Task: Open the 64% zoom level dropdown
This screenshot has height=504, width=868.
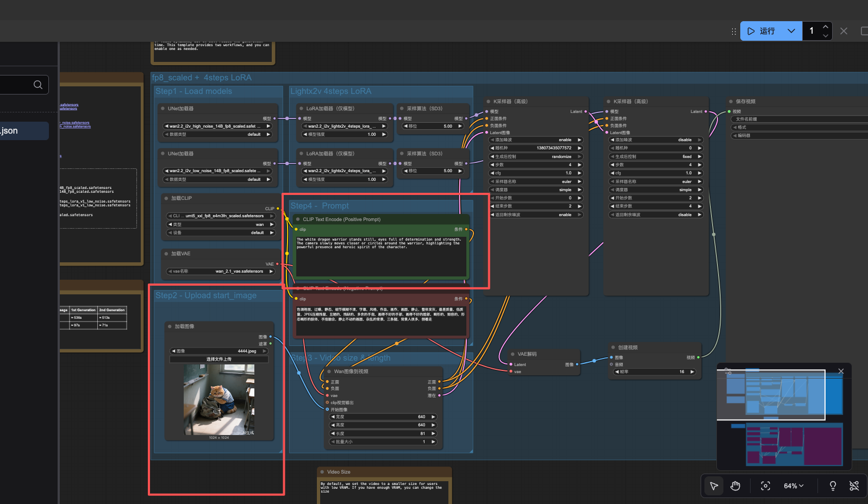Action: pyautogui.click(x=793, y=486)
